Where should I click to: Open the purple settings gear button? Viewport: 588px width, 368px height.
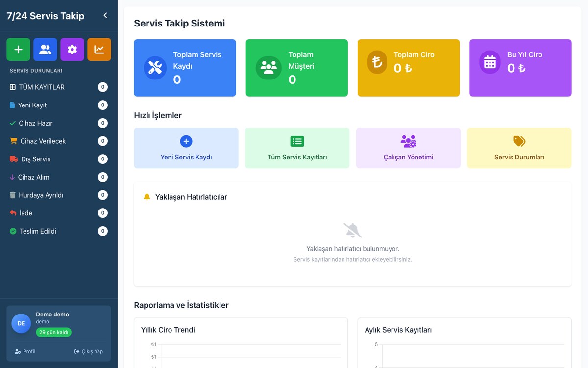click(x=72, y=50)
